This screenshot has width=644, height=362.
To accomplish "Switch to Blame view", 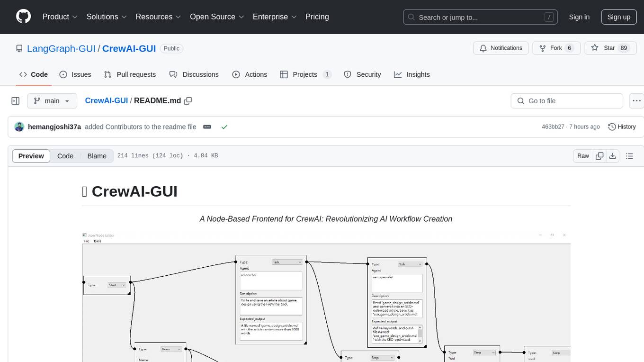I will 97,156.
